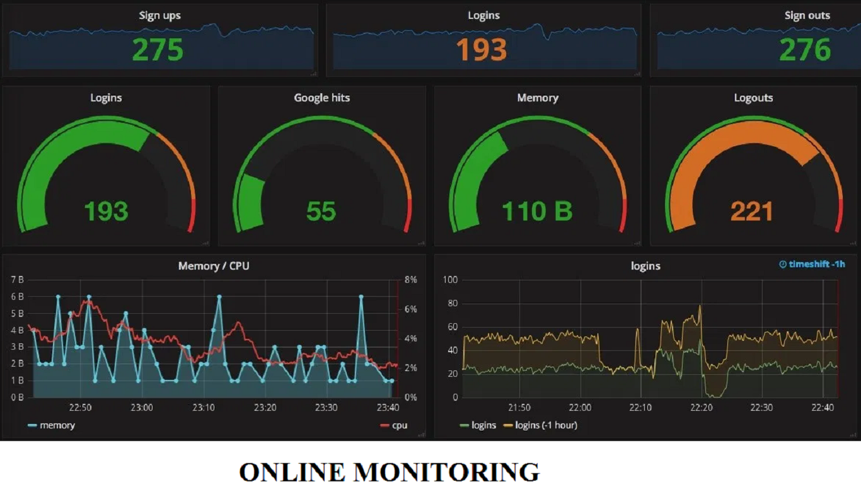861x504 pixels.
Task: Open the Logouts panel title menu
Action: point(753,98)
